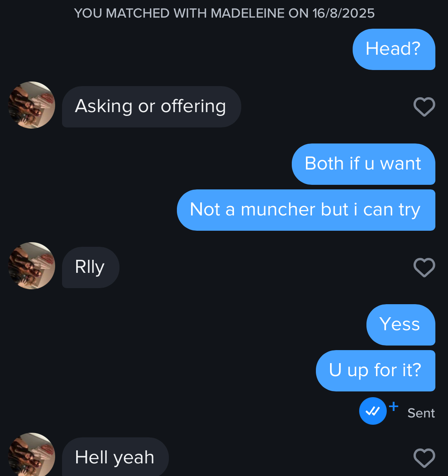Tap the "Not a muncher but i can try" bubble
Image resolution: width=448 pixels, height=476 pixels.
(x=306, y=210)
